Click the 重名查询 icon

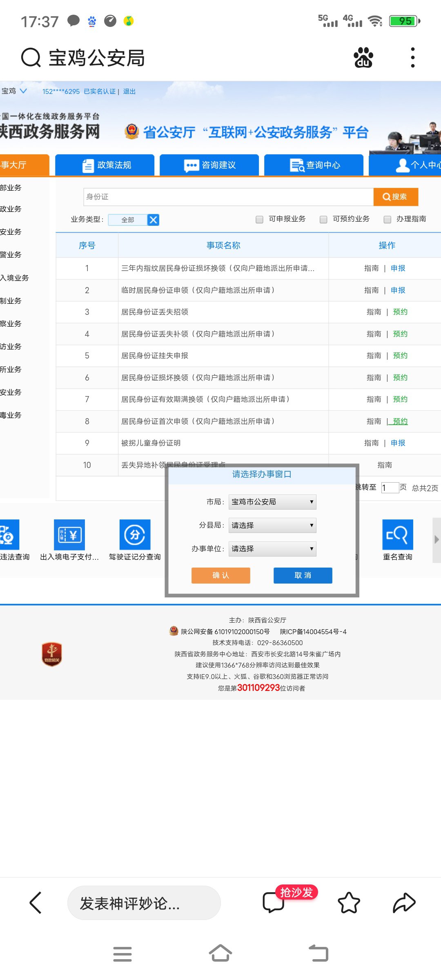[397, 535]
